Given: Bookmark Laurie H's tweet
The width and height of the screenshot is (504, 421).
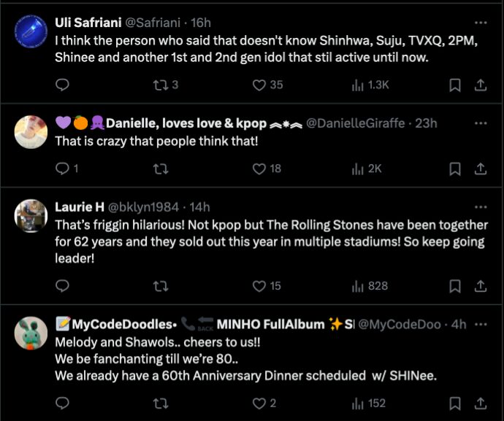Looking at the screenshot, I should pos(454,286).
